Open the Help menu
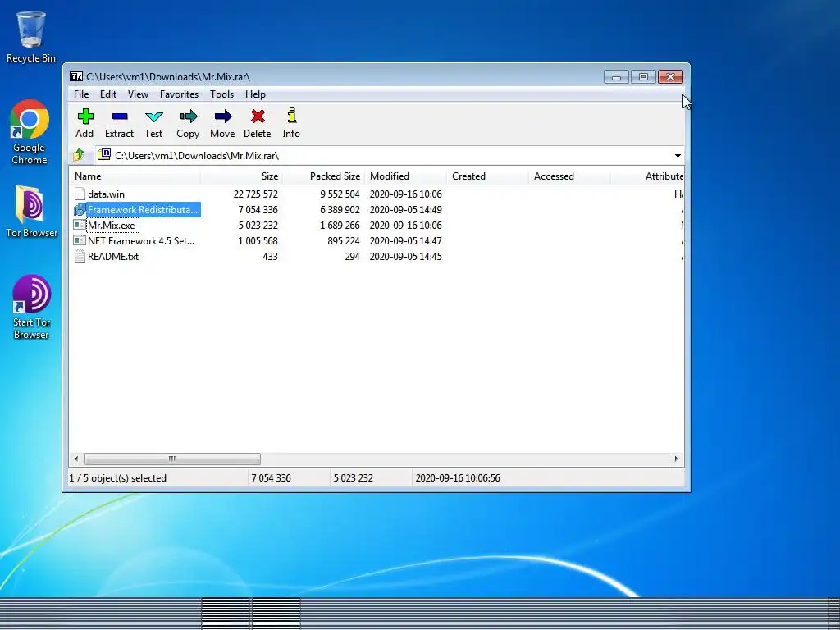840x630 pixels. tap(256, 94)
